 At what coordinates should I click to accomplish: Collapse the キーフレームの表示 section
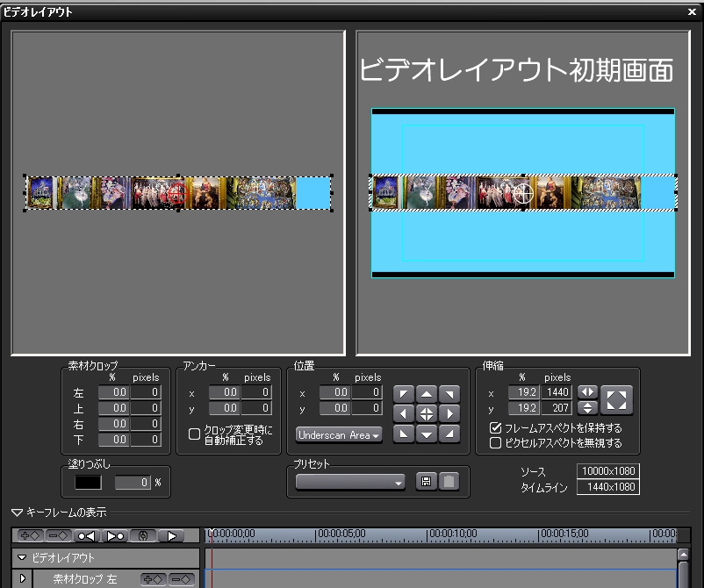(17, 513)
